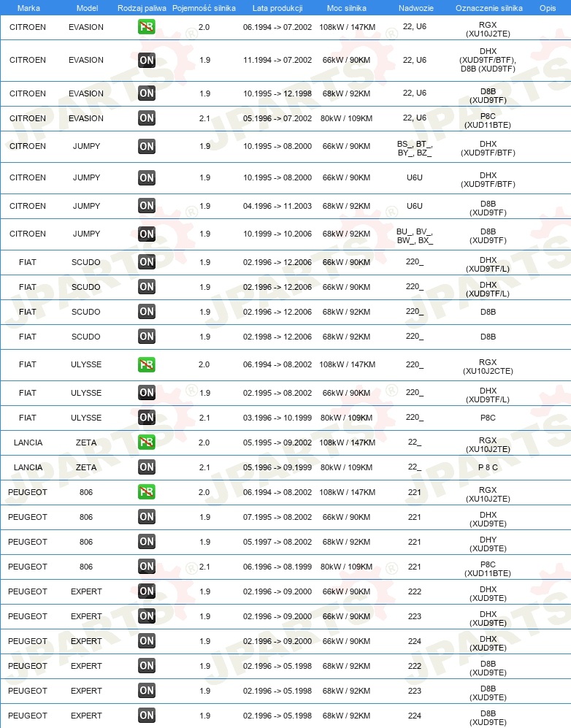Viewport: 571px width, 728px height.
Task: Click the Lata produkcji column header
Action: pyautogui.click(x=277, y=8)
